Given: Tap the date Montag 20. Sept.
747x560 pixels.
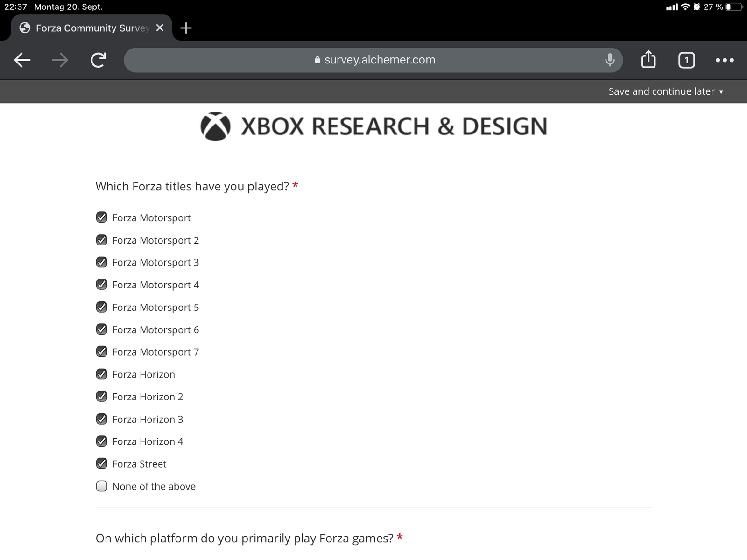Looking at the screenshot, I should click(69, 7).
